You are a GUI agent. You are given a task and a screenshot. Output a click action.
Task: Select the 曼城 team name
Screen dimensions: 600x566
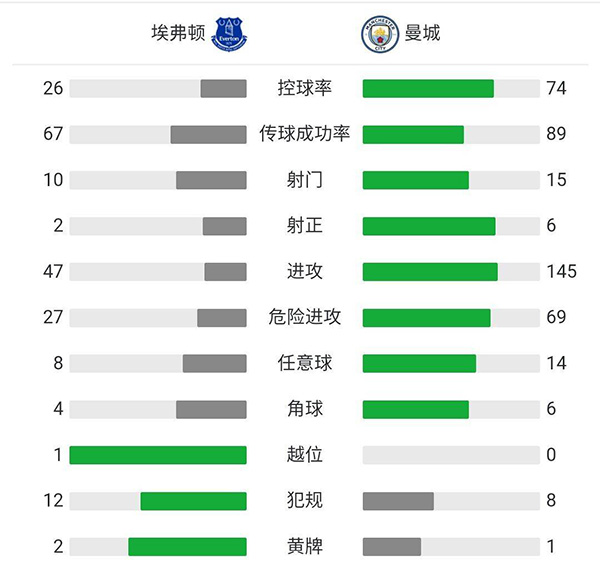422,34
